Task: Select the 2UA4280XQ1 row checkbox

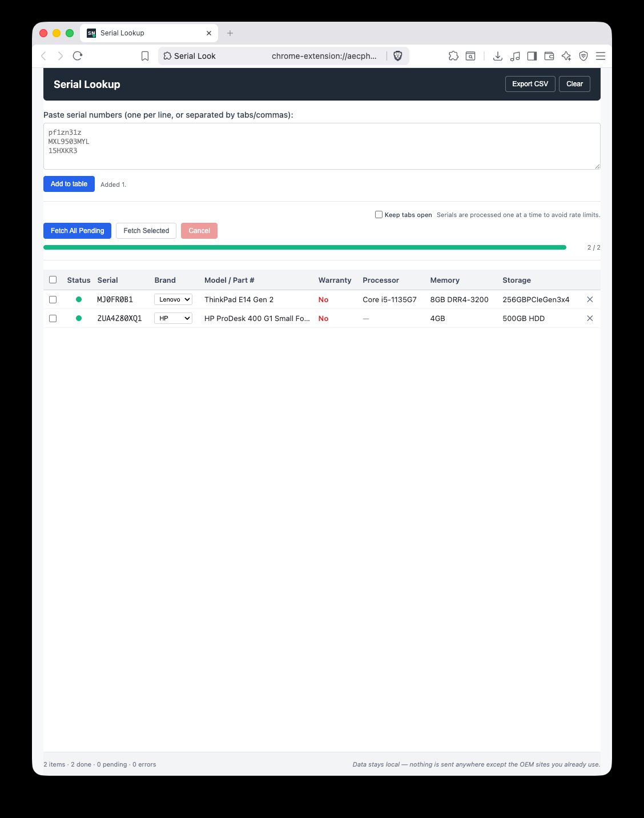Action: point(53,318)
